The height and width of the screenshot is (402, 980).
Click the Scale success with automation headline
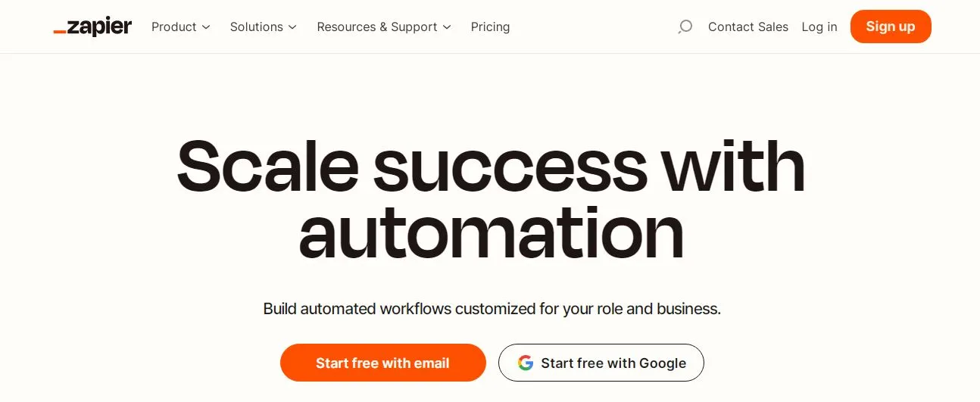click(491, 199)
